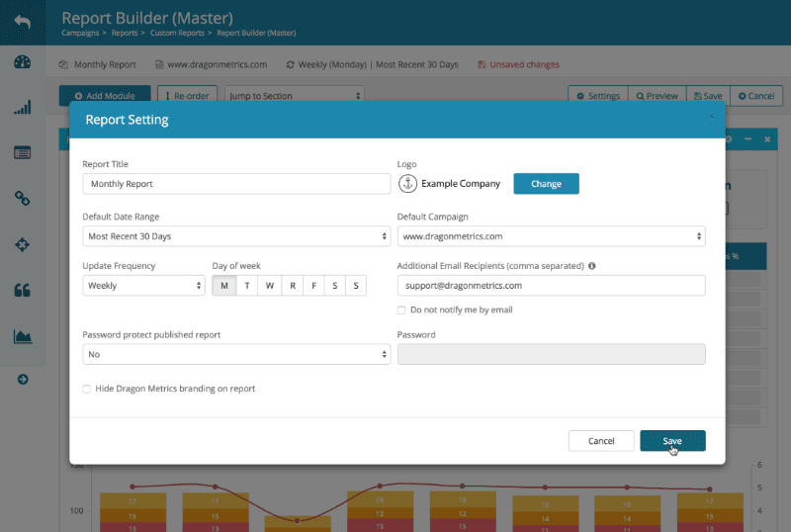Go to Reports in the breadcrumb
This screenshot has width=791, height=532.
(x=125, y=33)
